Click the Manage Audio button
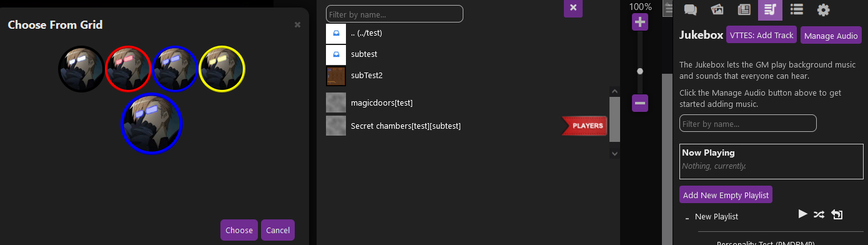This screenshot has width=868, height=245. (831, 35)
